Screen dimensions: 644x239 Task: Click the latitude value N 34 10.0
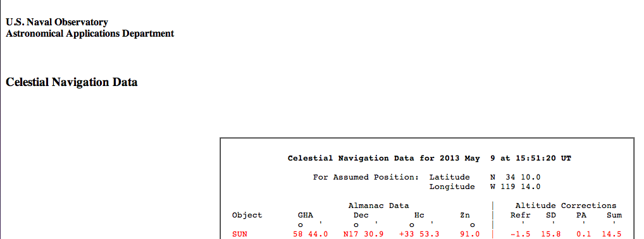(516, 178)
